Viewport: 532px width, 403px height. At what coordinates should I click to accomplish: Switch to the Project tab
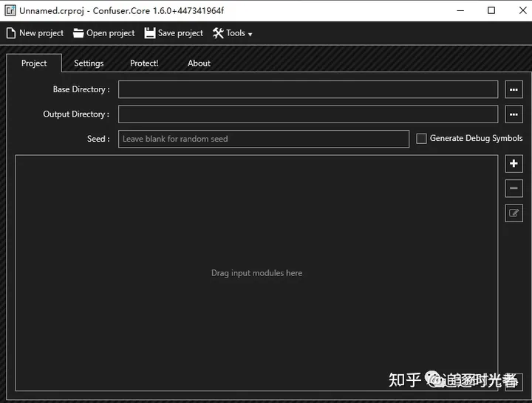tap(34, 63)
